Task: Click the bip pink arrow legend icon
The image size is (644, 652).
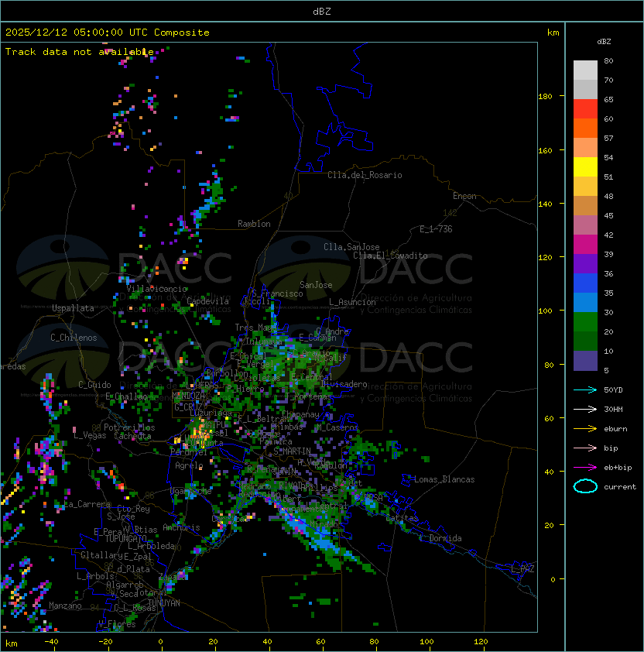Action: pyautogui.click(x=585, y=448)
